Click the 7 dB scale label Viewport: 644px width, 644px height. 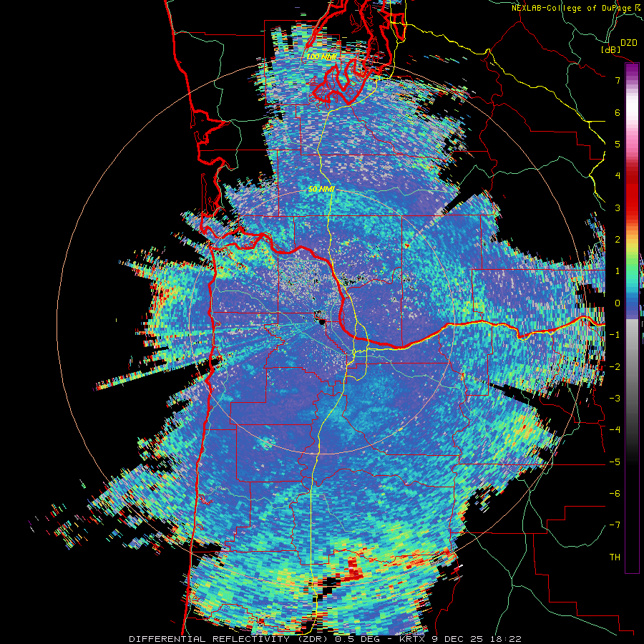618,80
